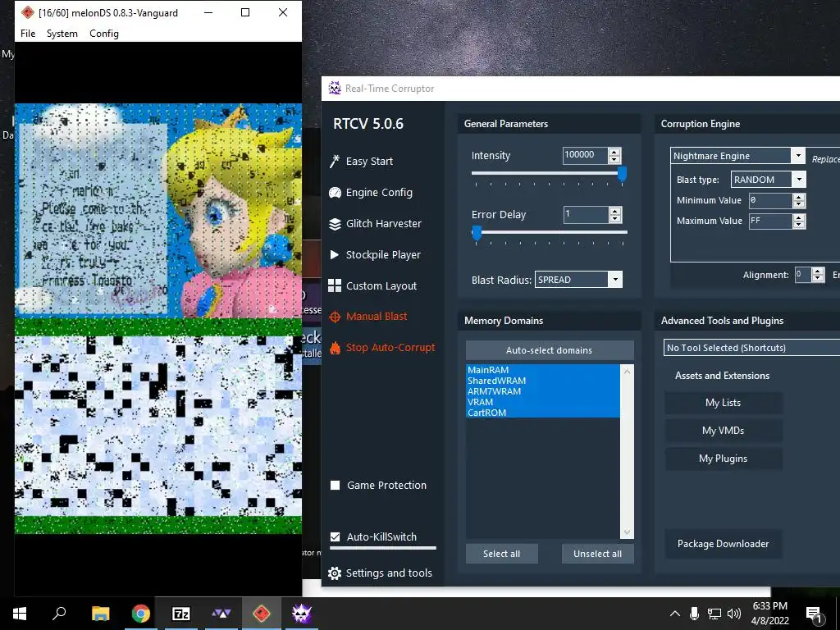This screenshot has height=630, width=840.
Task: Open Engine Config gauge icon
Action: pyautogui.click(x=335, y=193)
